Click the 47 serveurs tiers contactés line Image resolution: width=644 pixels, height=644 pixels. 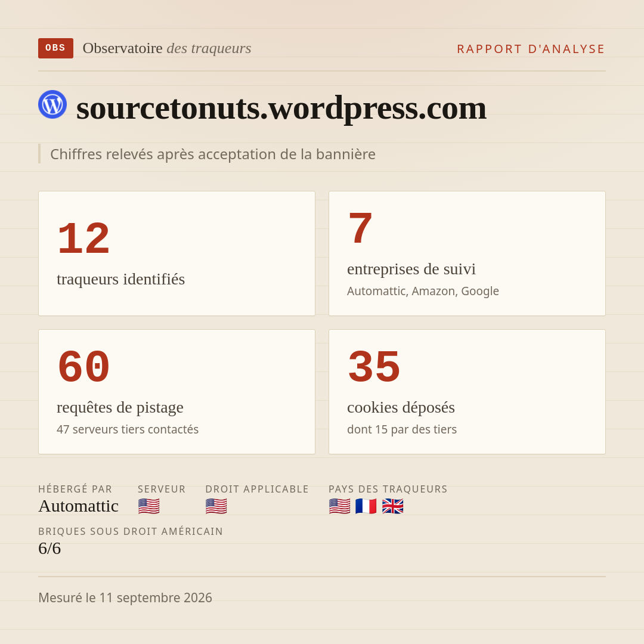point(128,429)
